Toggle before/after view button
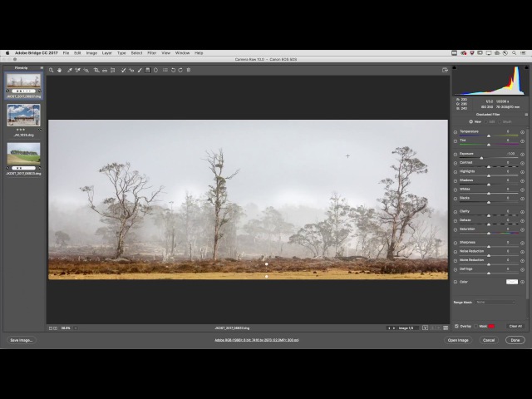Screen dimensions: 532x399 (x=425, y=328)
